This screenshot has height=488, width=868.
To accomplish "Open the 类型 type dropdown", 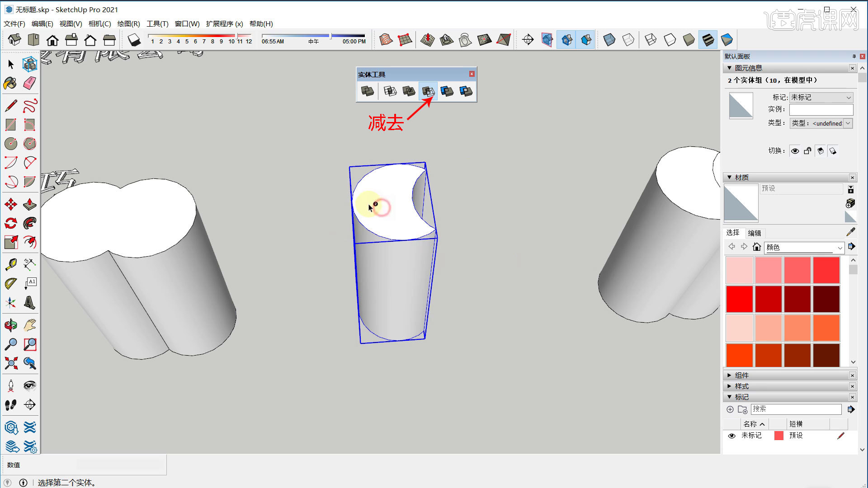I will (x=821, y=123).
